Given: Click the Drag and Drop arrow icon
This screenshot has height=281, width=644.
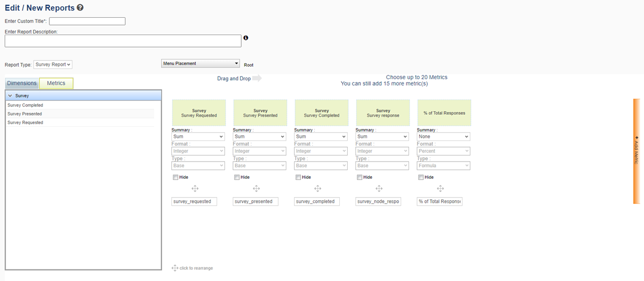Looking at the screenshot, I should (x=257, y=79).
